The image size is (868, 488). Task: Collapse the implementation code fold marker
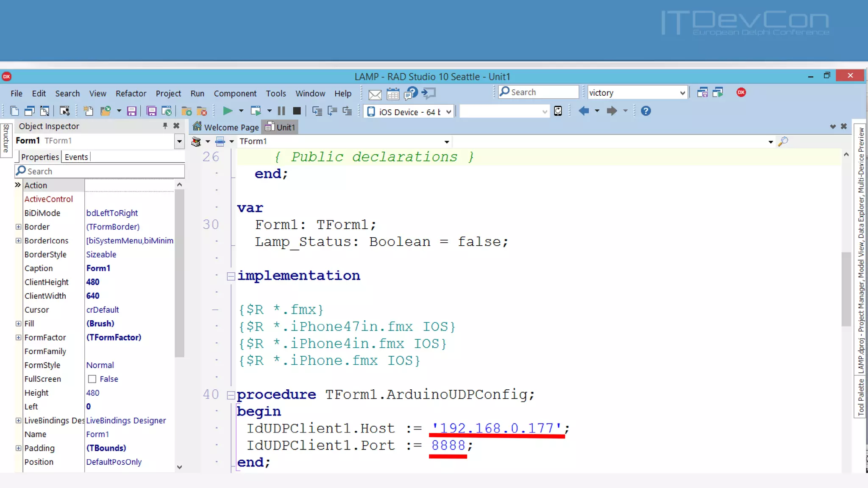pos(231,276)
